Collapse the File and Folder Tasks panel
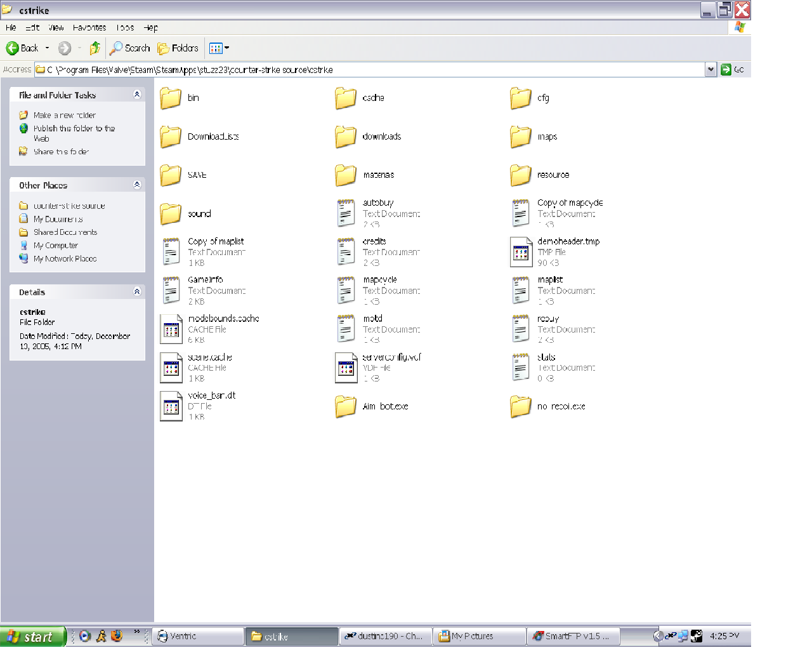Screen dimensions: 812x650 coord(136,95)
